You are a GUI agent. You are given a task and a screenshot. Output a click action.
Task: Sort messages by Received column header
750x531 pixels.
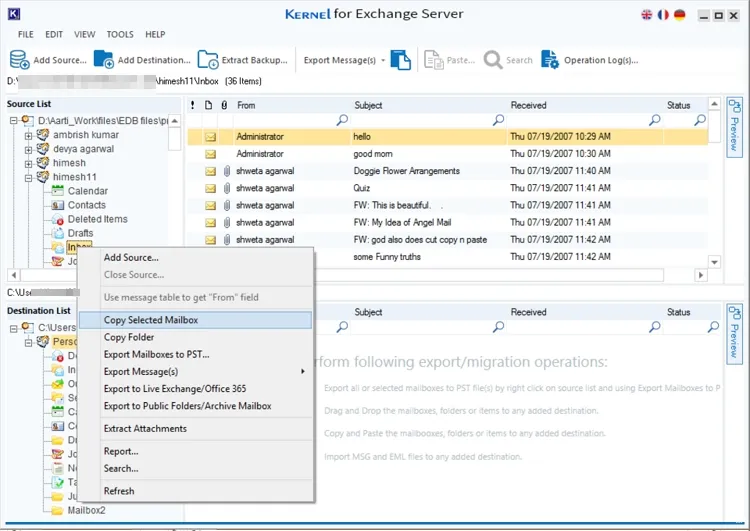click(x=528, y=105)
